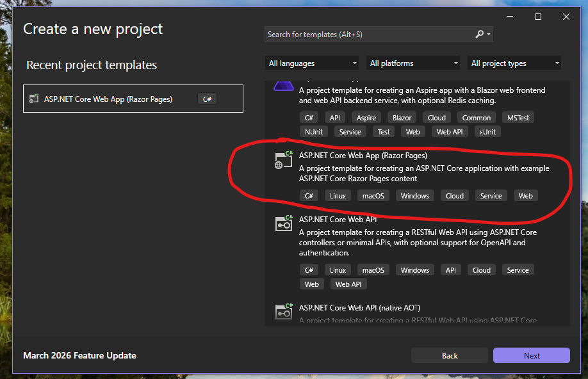Click the Blazor tag on Aspire template
Image resolution: width=588 pixels, height=379 pixels.
(x=402, y=118)
